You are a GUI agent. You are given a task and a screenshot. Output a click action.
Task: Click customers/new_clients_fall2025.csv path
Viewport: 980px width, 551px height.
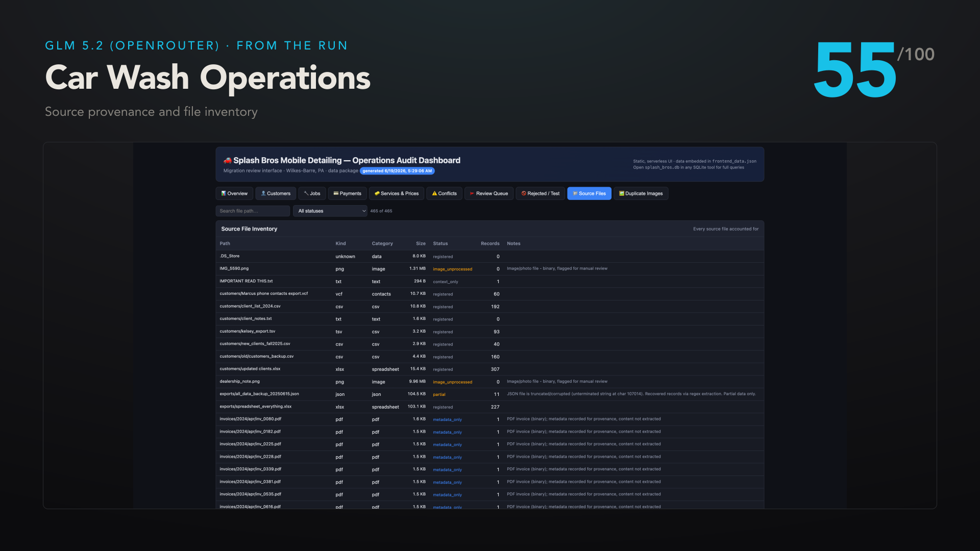[255, 343]
